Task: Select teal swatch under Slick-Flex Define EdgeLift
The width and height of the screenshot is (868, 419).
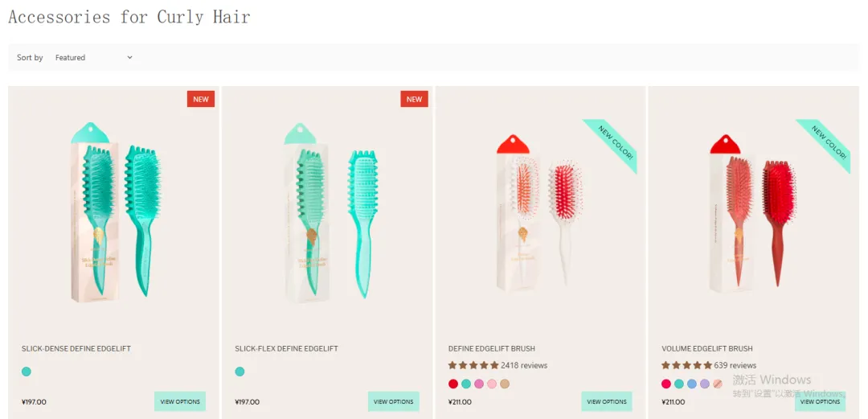Action: [240, 372]
